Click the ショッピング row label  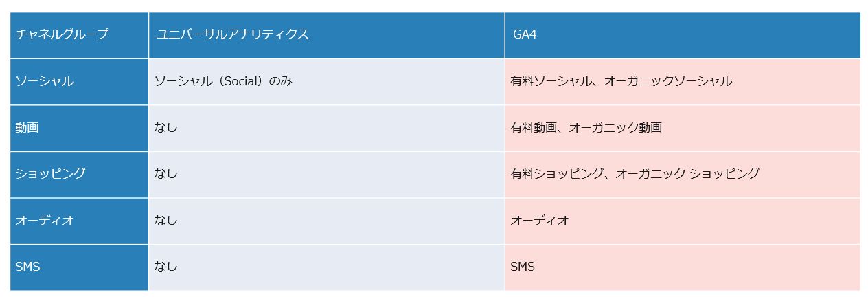51,174
